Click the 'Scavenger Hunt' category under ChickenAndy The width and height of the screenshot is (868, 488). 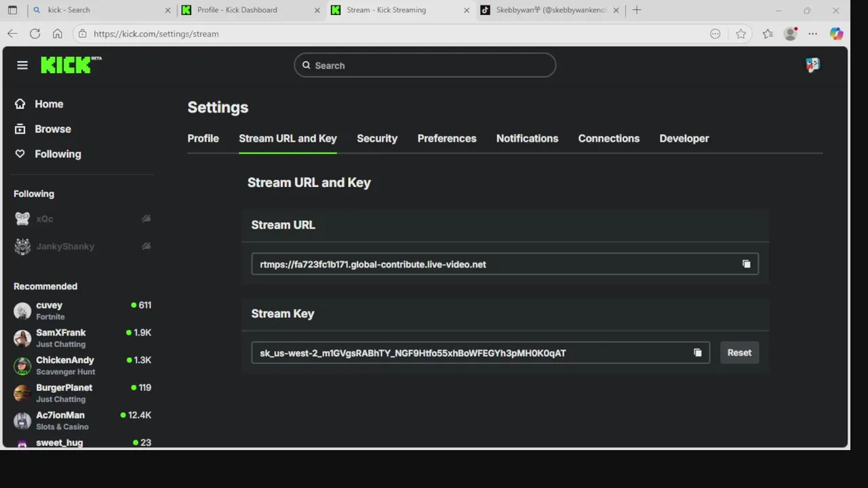tap(66, 371)
